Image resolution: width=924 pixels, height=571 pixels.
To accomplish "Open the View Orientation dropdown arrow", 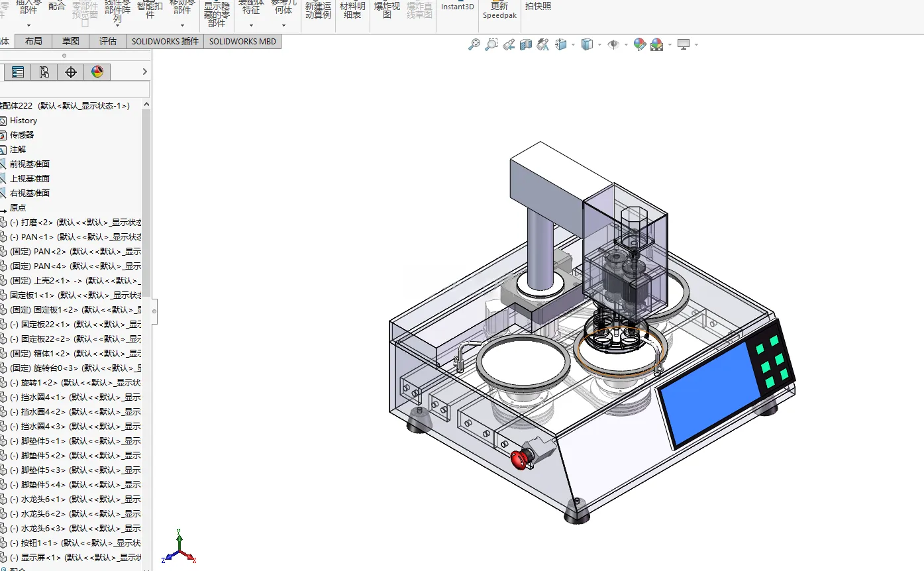I will pyautogui.click(x=573, y=44).
